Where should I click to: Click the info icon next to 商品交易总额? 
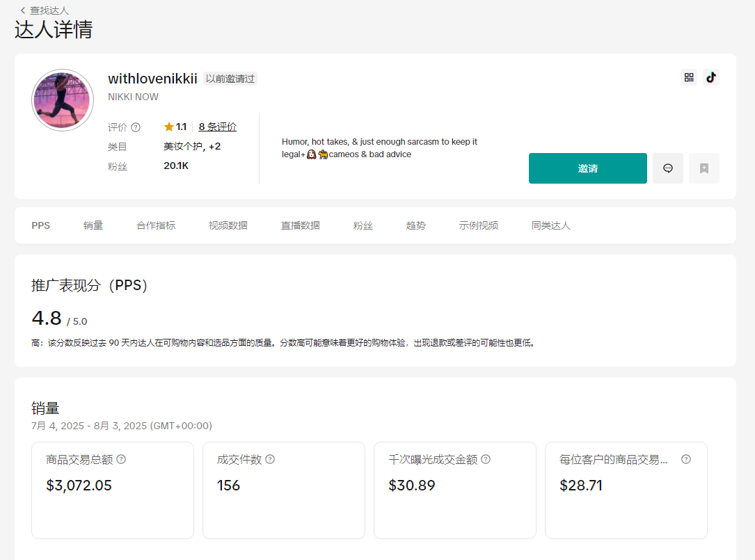tap(121, 459)
